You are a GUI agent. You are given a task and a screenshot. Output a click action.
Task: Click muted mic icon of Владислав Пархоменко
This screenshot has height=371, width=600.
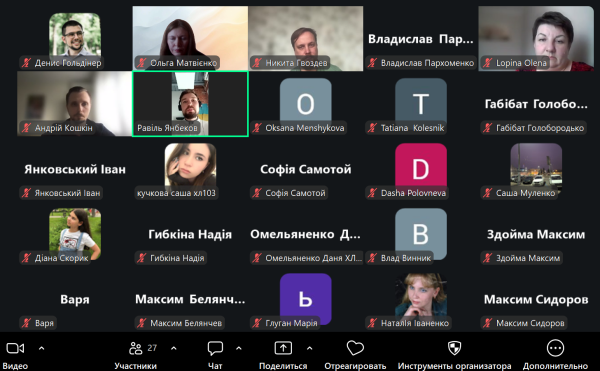(x=372, y=63)
